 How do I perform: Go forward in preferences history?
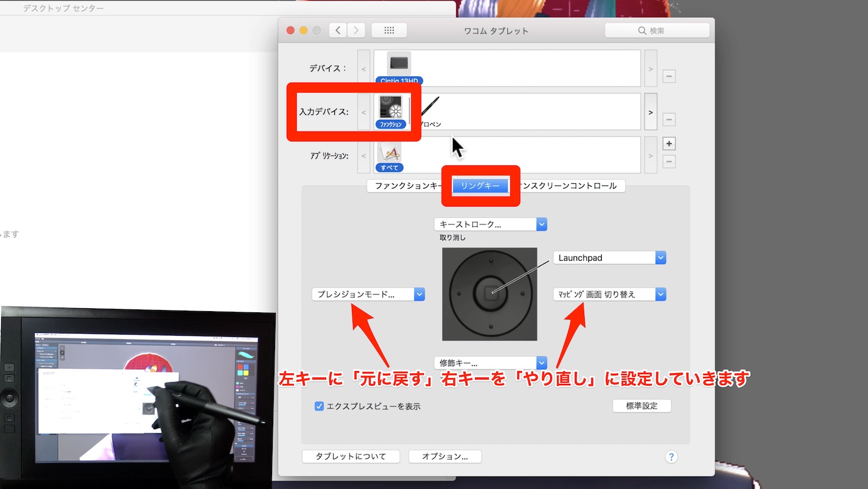pos(356,31)
